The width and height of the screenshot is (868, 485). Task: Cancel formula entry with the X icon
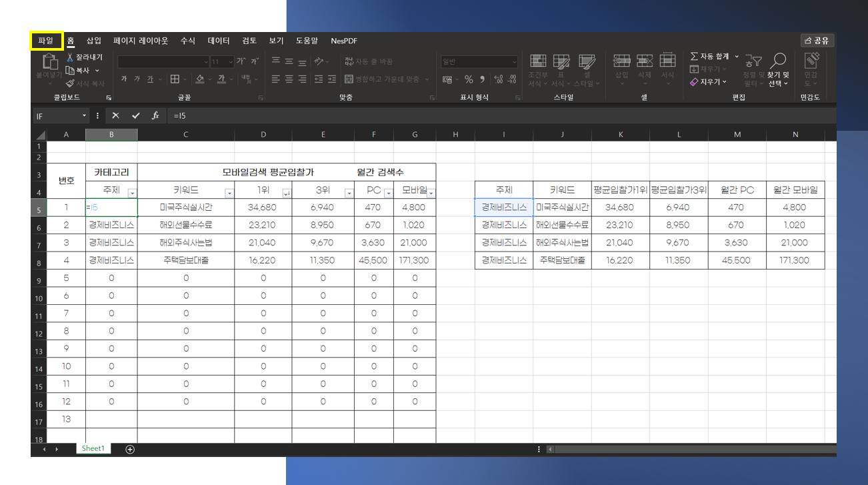point(115,115)
